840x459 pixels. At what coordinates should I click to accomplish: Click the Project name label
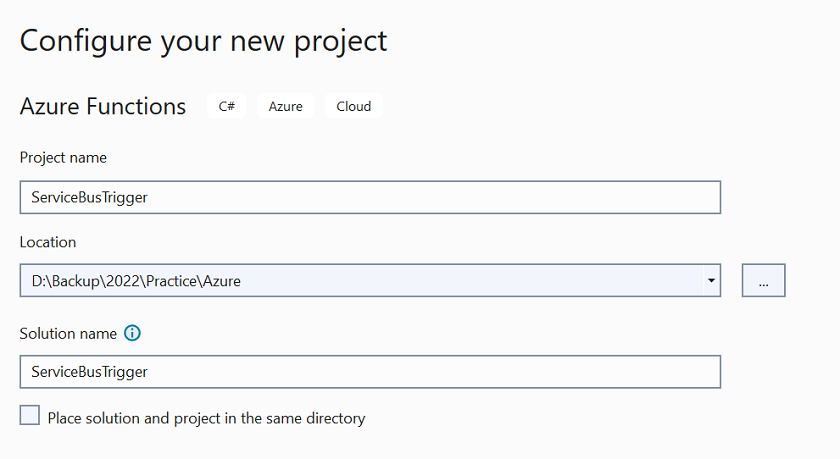63,157
